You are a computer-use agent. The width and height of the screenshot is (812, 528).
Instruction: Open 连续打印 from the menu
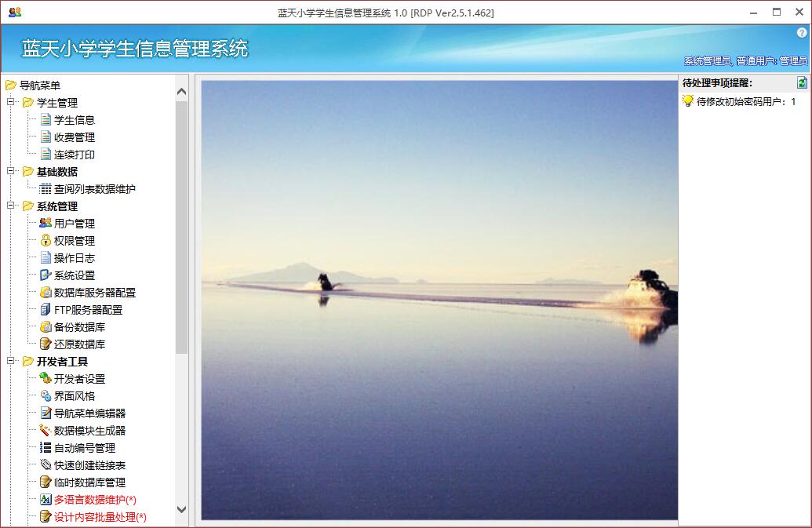(75, 155)
